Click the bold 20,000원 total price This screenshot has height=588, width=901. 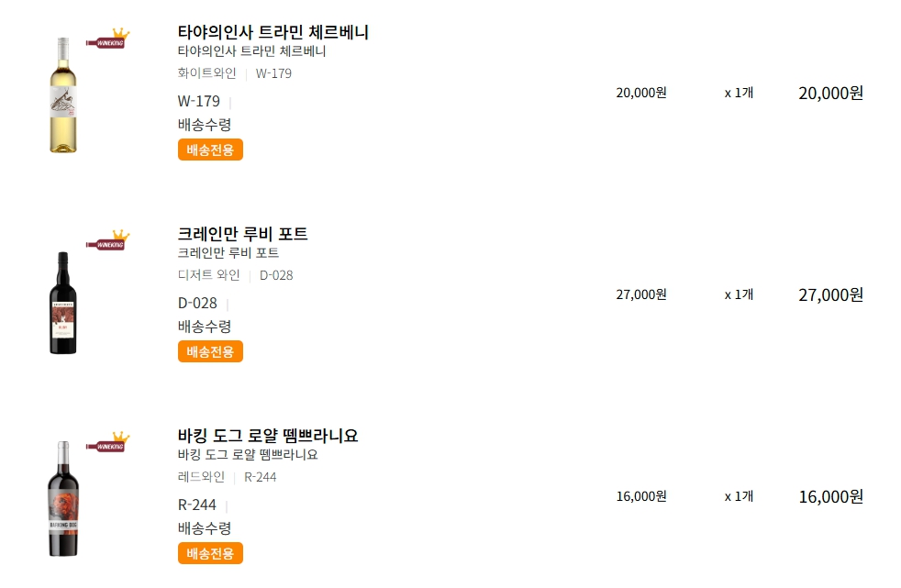pos(831,93)
